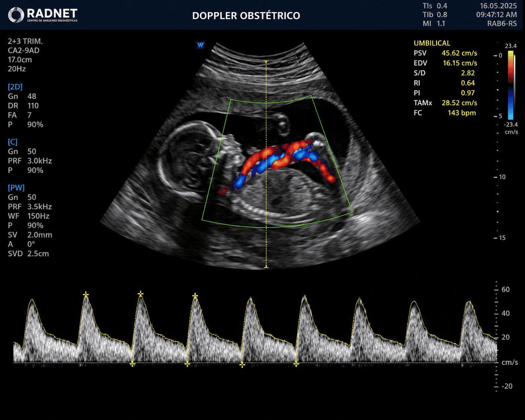The width and height of the screenshot is (525, 420).
Task: Click the MI 1.1 mechanical index
Action: (434, 24)
